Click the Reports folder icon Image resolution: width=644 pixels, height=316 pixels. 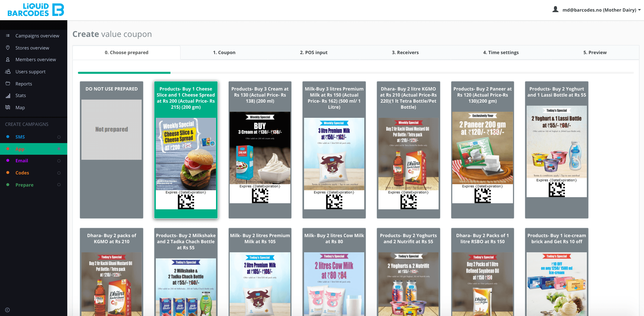click(x=8, y=83)
